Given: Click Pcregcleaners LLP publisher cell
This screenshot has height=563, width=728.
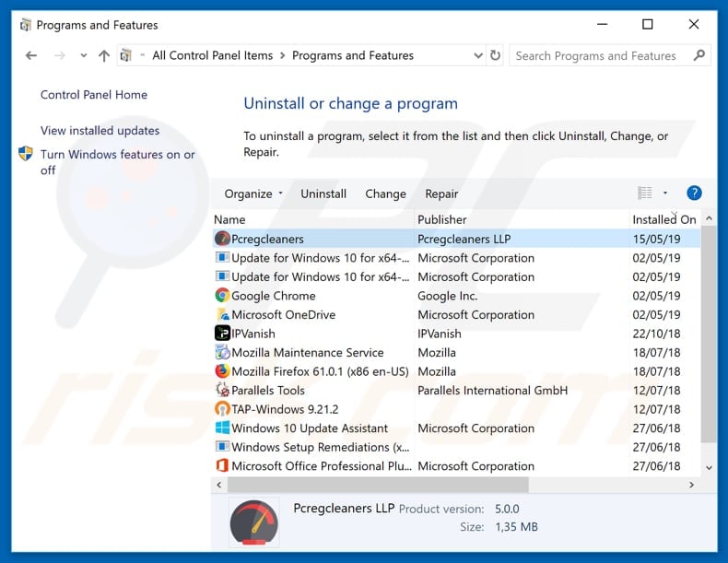Looking at the screenshot, I should pyautogui.click(x=464, y=239).
